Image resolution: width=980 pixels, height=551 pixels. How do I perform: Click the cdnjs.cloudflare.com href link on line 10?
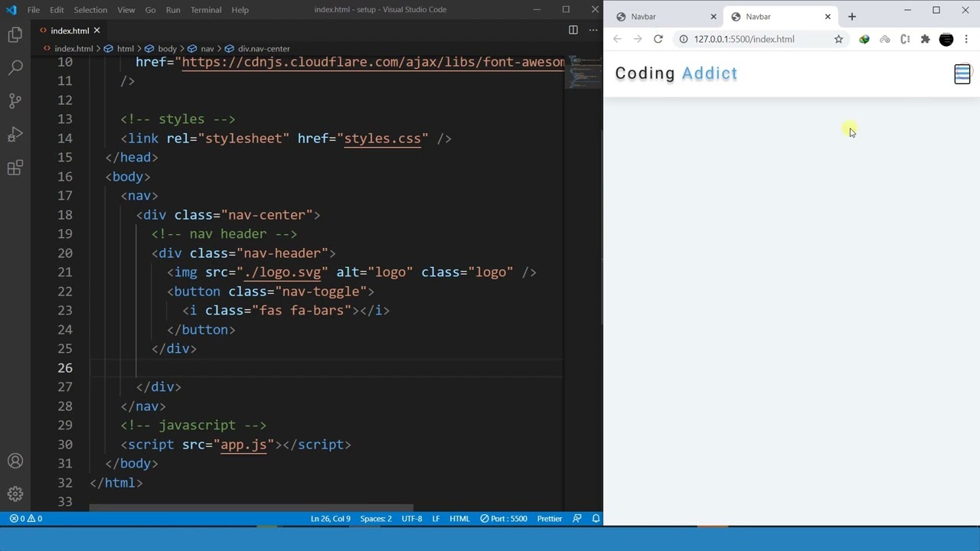[373, 62]
